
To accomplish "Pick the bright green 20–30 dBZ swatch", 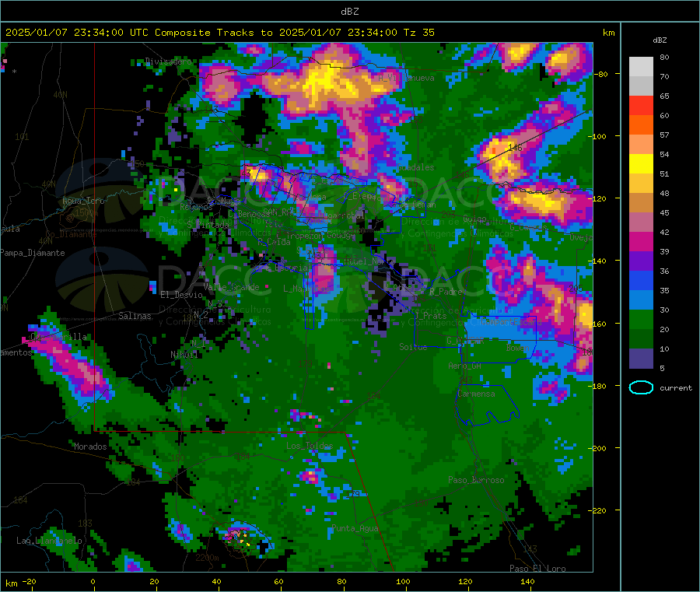I will click(641, 320).
